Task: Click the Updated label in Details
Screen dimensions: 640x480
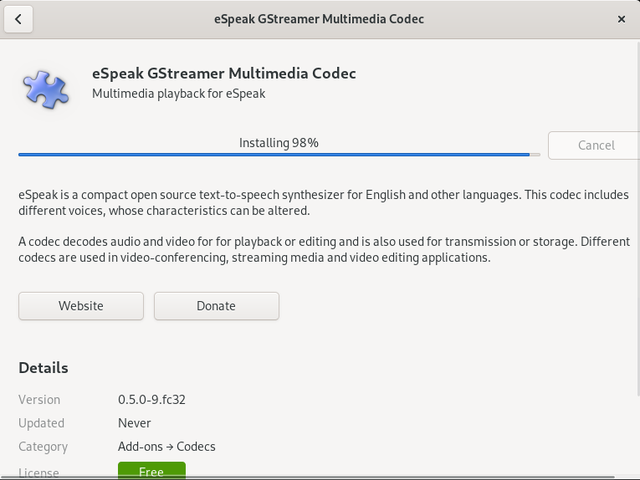Action: click(x=41, y=423)
